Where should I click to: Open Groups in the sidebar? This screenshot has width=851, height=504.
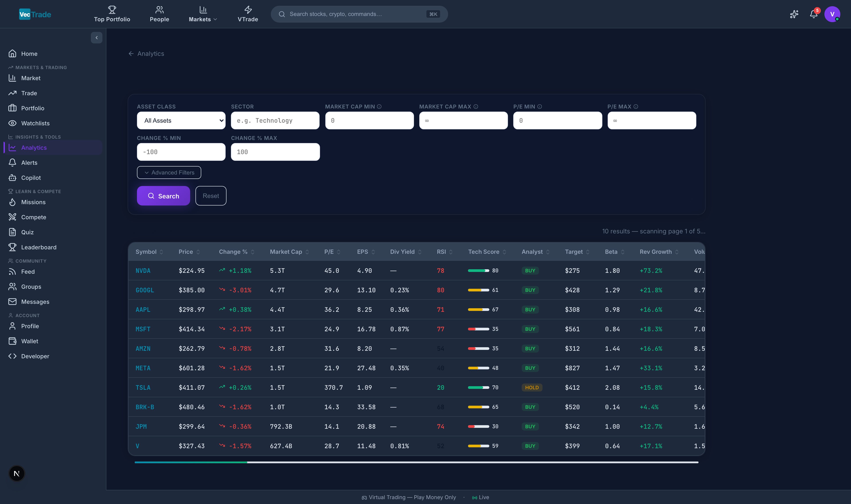pyautogui.click(x=53, y=287)
